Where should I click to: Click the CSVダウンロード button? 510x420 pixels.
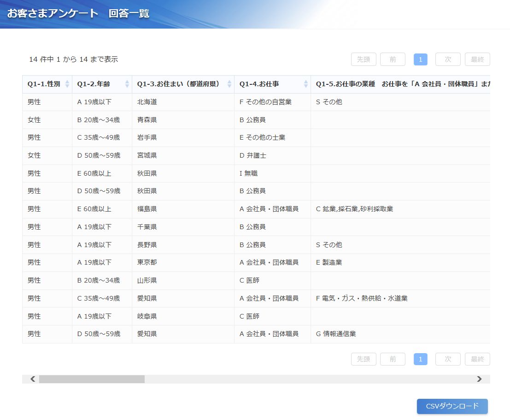click(452, 406)
